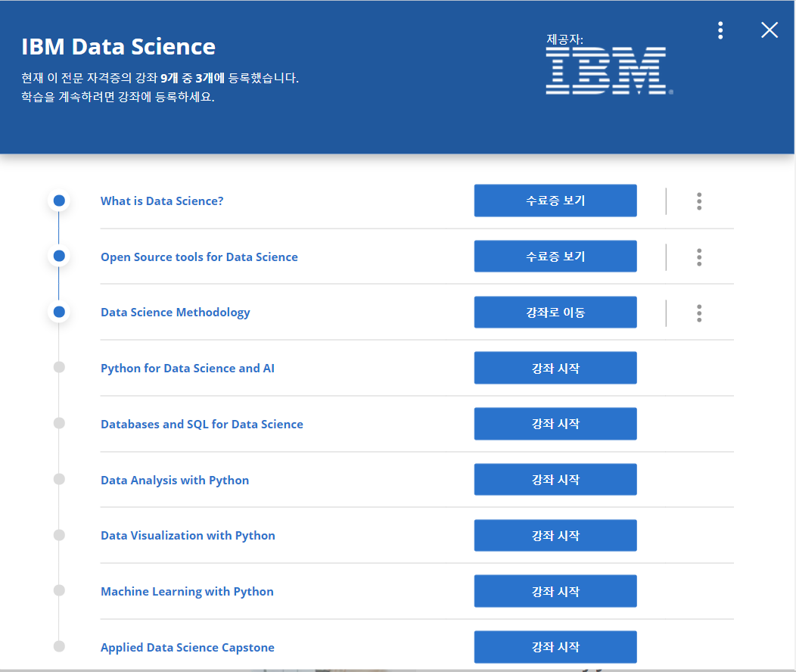Click progress dot for Python for Data Science
Image resolution: width=796 pixels, height=672 pixels.
pyautogui.click(x=59, y=368)
